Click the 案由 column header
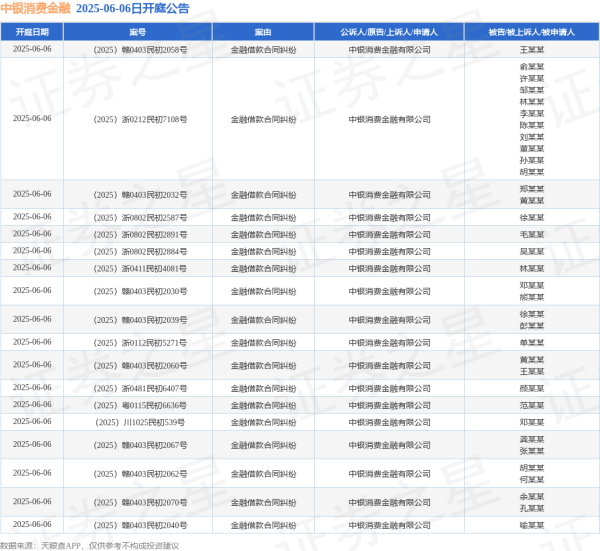The height and width of the screenshot is (551, 600). (x=263, y=32)
